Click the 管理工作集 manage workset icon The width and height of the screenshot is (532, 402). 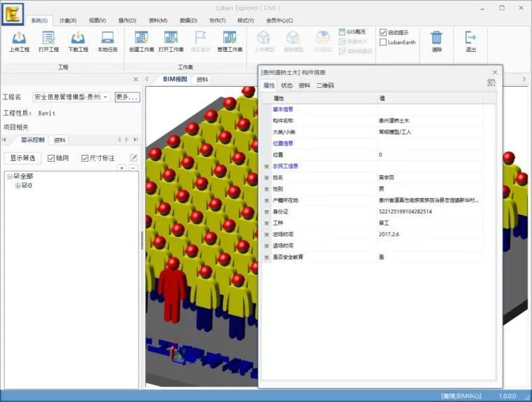[230, 38]
